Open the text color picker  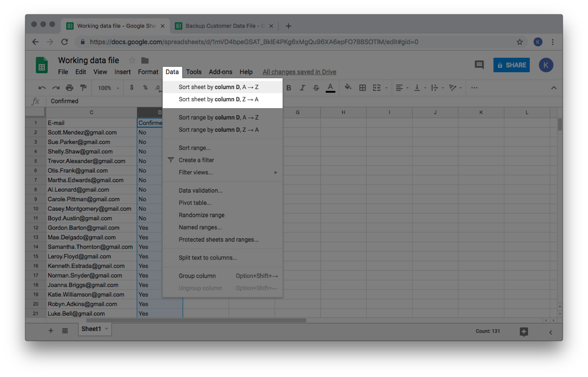coord(330,88)
